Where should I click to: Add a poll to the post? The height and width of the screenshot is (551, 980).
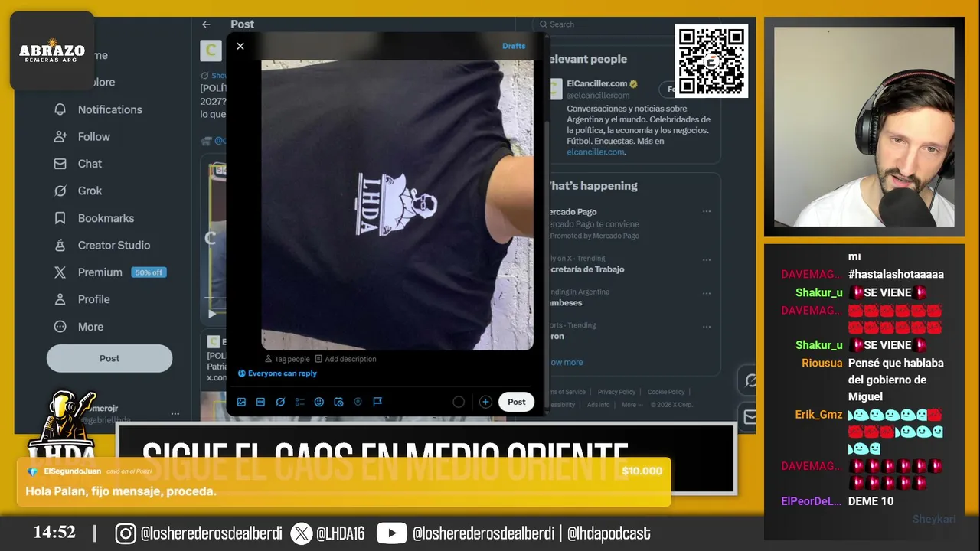tap(299, 402)
